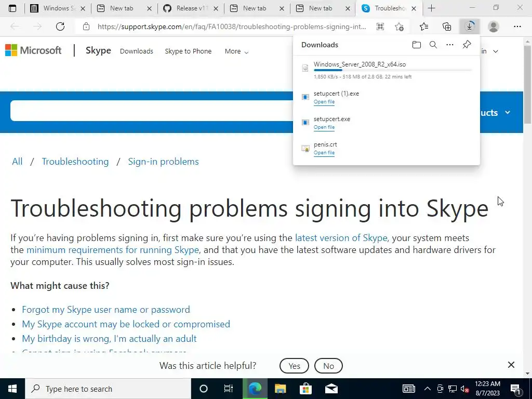Click the All breadcrumb link

(x=17, y=162)
